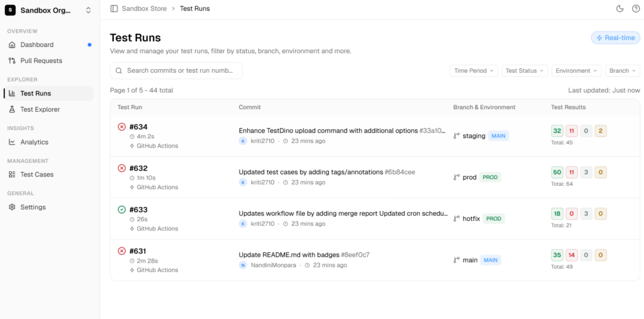Open the Environment filter dropdown
This screenshot has height=319, width=644.
[576, 70]
